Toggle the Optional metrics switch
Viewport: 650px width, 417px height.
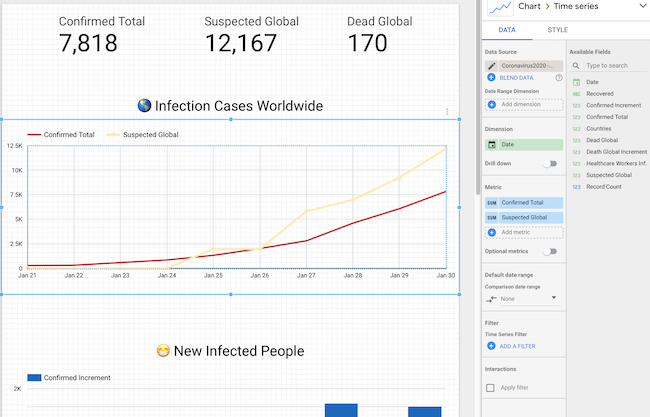[550, 251]
